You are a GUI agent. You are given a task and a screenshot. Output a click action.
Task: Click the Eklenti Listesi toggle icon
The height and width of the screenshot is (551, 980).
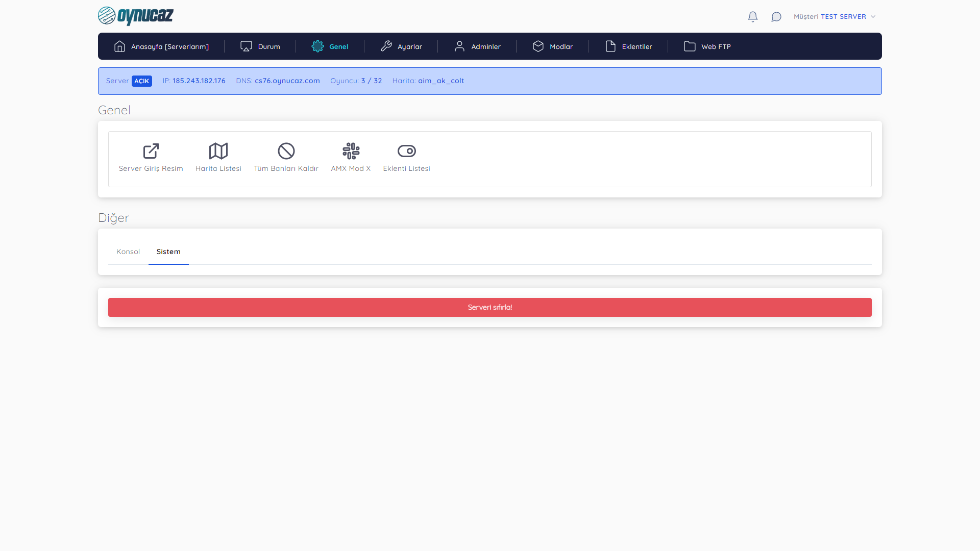click(407, 151)
